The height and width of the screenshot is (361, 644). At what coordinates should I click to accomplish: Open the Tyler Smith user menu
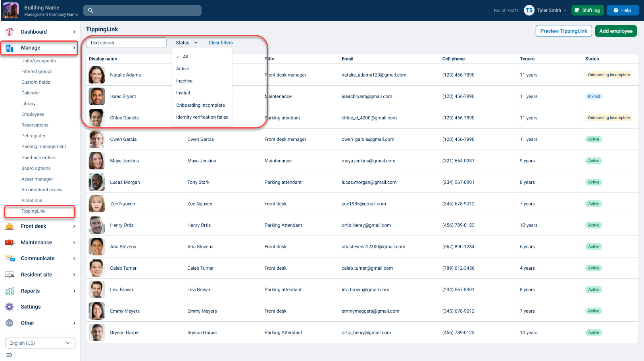[552, 10]
